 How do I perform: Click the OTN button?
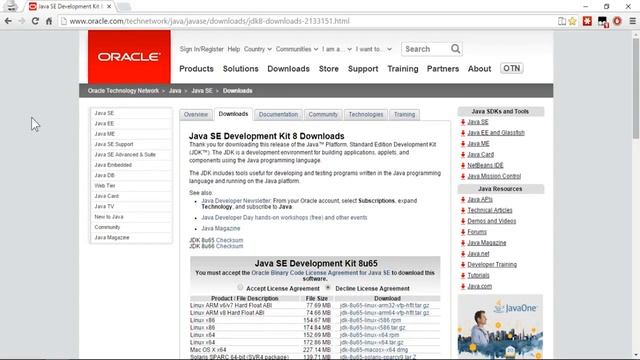pos(511,68)
